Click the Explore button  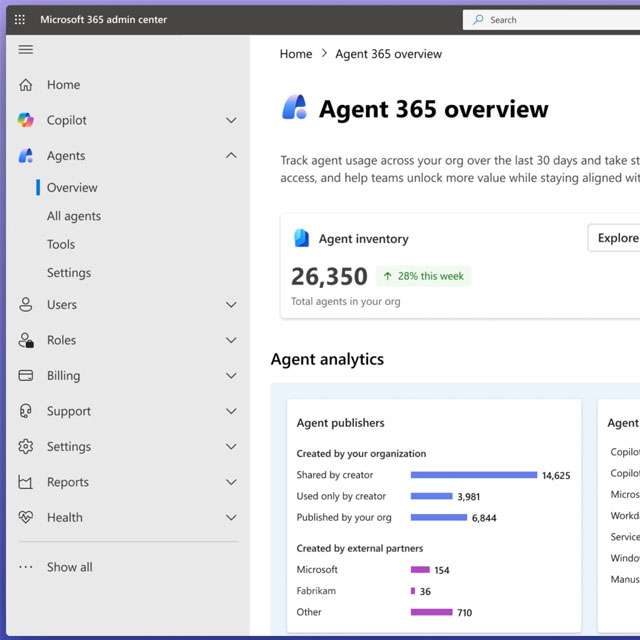(x=614, y=238)
